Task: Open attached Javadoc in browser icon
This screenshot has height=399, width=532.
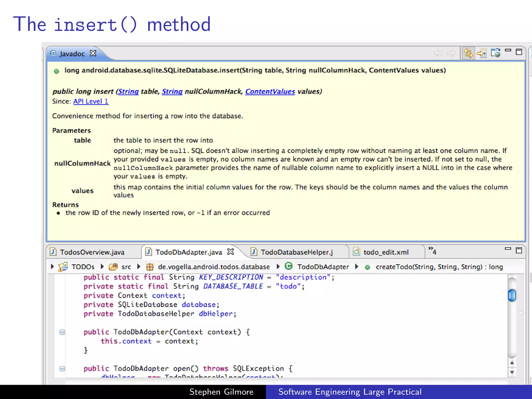Action: (x=496, y=53)
